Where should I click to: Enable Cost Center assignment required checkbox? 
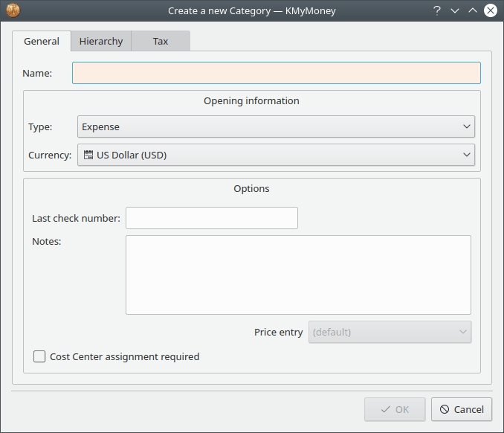click(x=39, y=356)
